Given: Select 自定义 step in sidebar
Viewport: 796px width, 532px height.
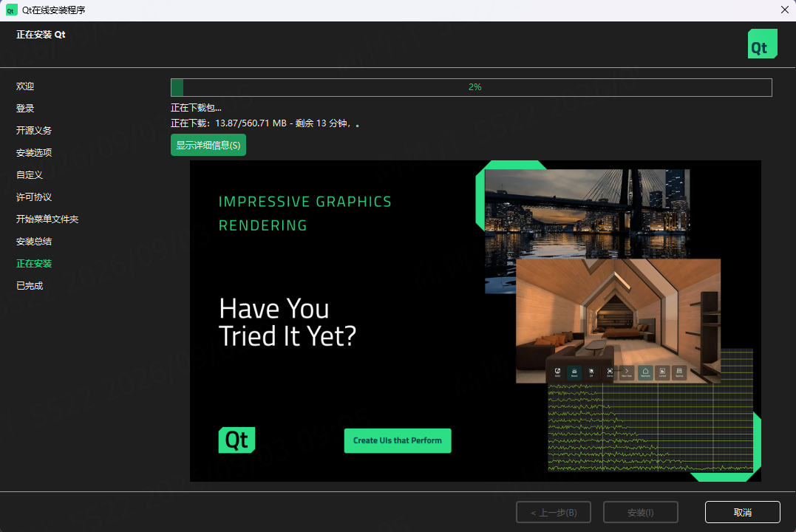Looking at the screenshot, I should (30, 174).
